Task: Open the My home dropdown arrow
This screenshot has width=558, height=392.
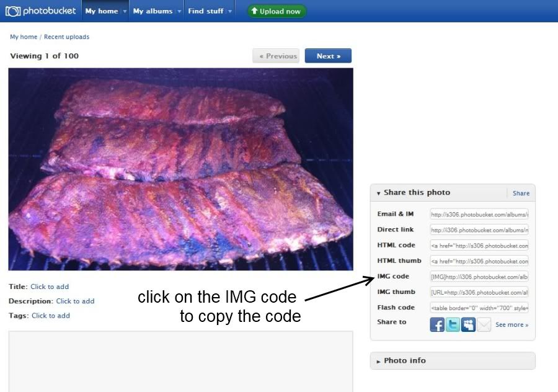Action: pyautogui.click(x=125, y=11)
